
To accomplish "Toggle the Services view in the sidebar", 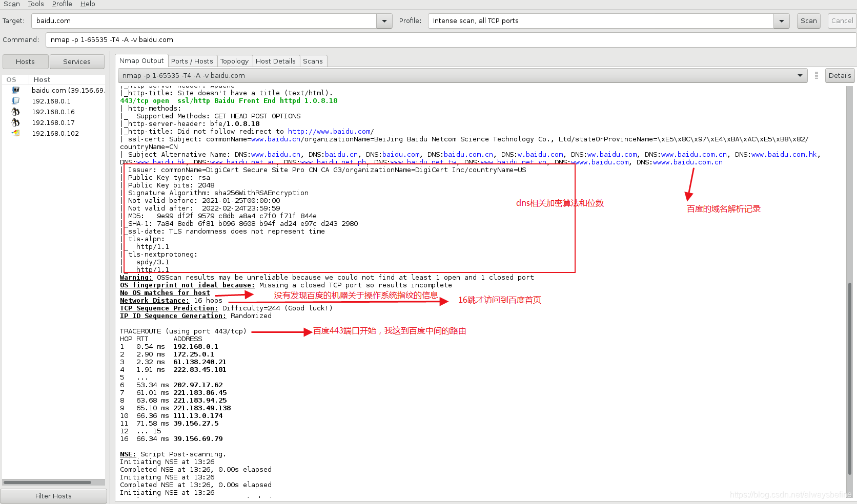I will coord(77,61).
